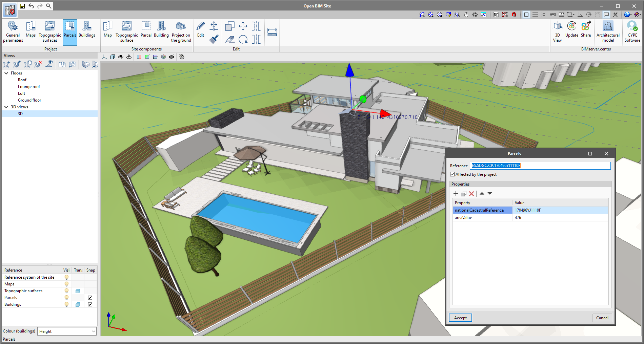Click Update from BIMserver.center
Image resolution: width=644 pixels, height=344 pixels.
click(x=572, y=29)
